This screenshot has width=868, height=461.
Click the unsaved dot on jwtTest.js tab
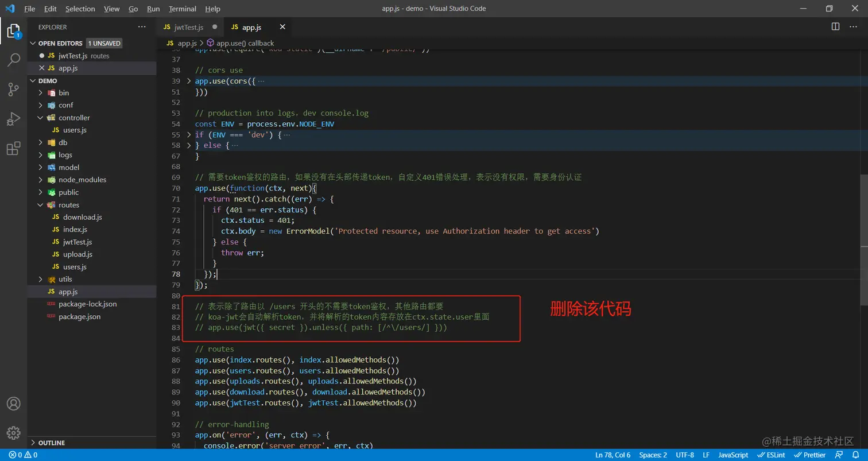215,27
